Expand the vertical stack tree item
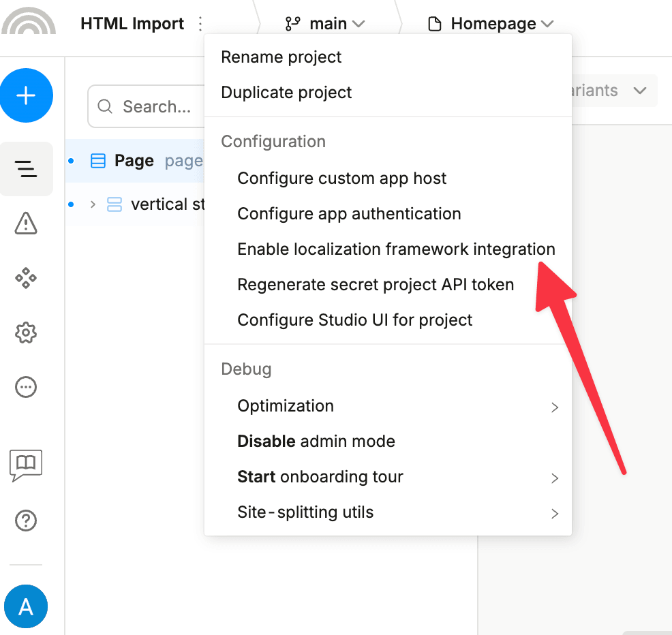The height and width of the screenshot is (635, 672). click(x=93, y=204)
